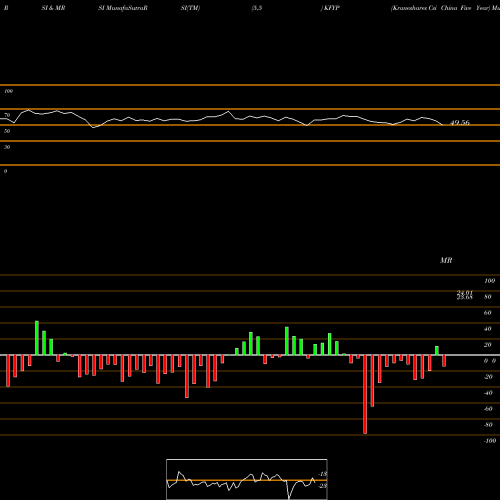The image size is (500, 500).
Task: Click the tallest green bar near chart start
Action: coord(37,338)
